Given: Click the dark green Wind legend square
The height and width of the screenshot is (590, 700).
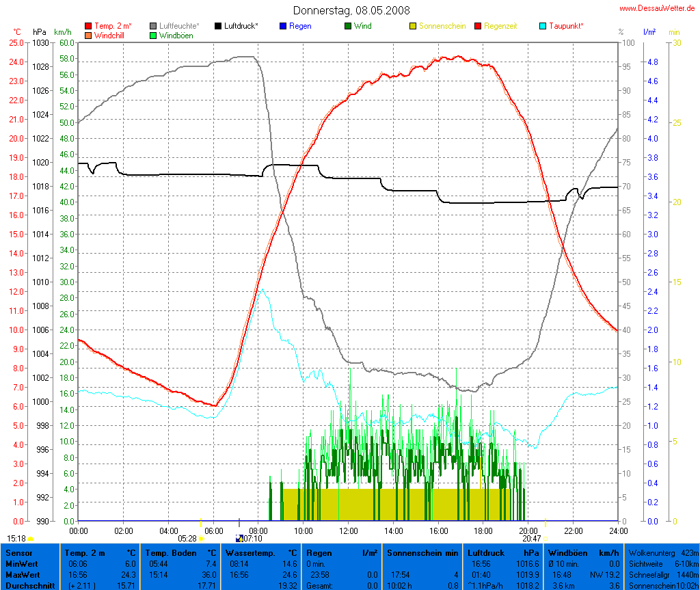Looking at the screenshot, I should click(x=349, y=26).
